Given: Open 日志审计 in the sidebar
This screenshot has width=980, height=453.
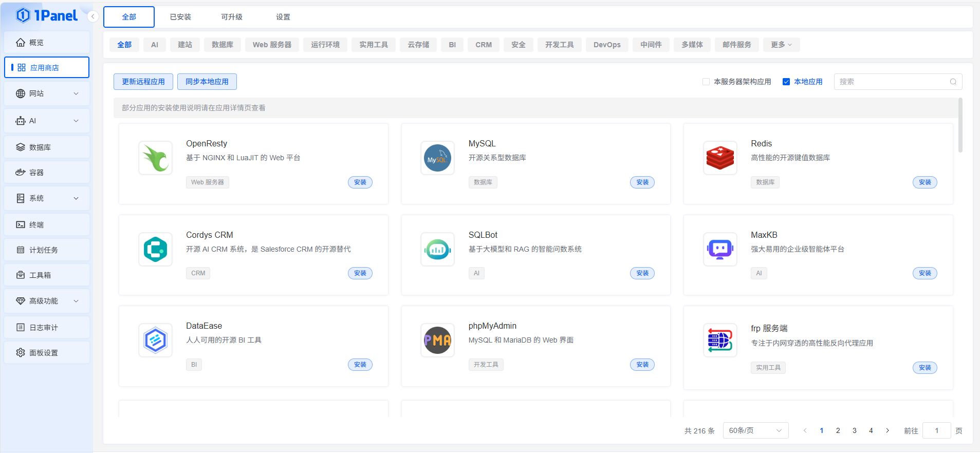Looking at the screenshot, I should pos(47,328).
